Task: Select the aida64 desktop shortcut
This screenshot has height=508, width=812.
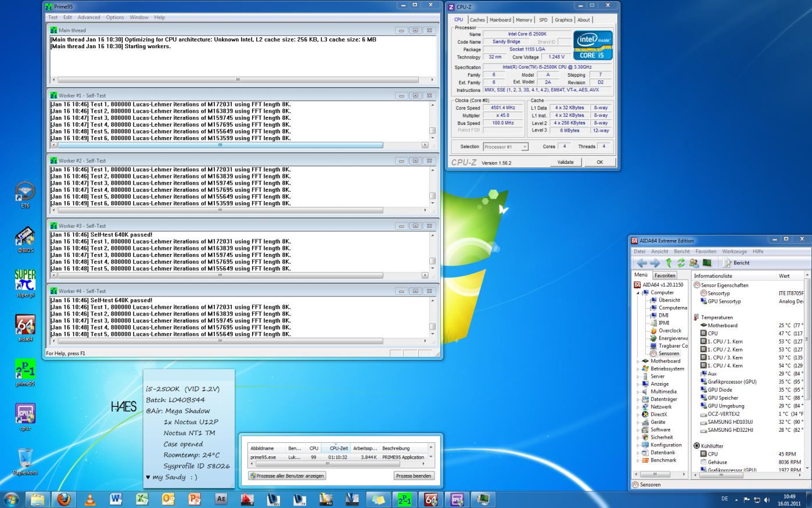Action: coord(25,328)
